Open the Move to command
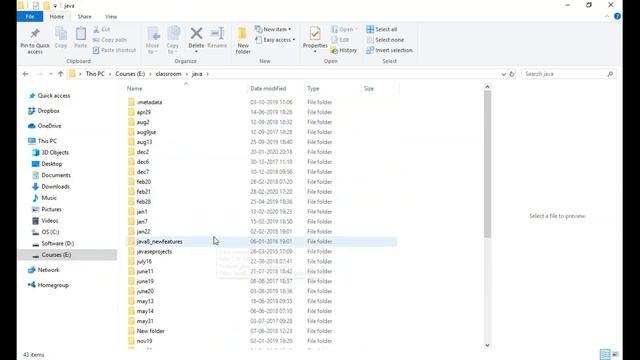The height and width of the screenshot is (360, 640). pyautogui.click(x=153, y=40)
